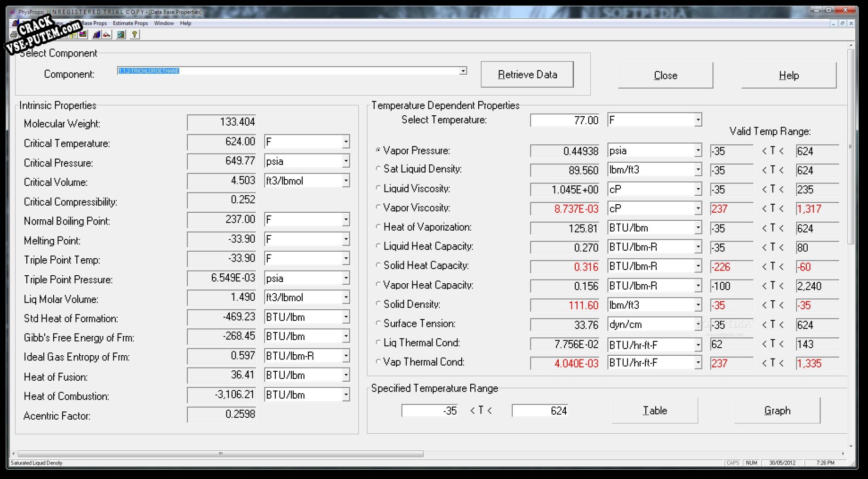The image size is (868, 479).
Task: Open the Component selection dropdown
Action: (x=463, y=71)
